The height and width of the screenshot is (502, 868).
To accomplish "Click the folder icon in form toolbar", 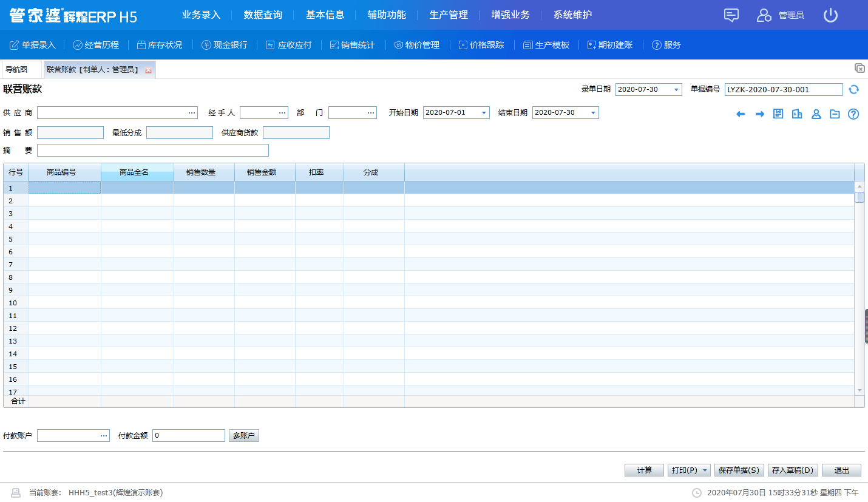I will click(x=835, y=114).
